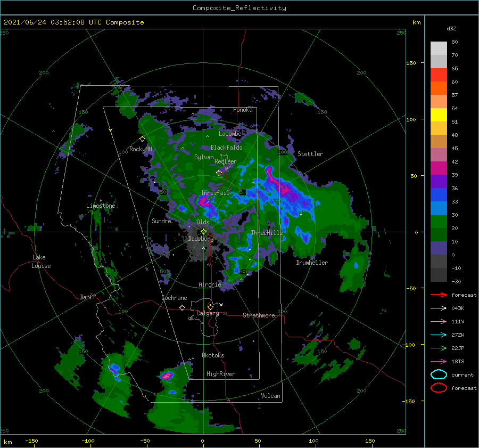Click the RedDeer city label
This screenshot has height=448, width=479.
click(226, 161)
